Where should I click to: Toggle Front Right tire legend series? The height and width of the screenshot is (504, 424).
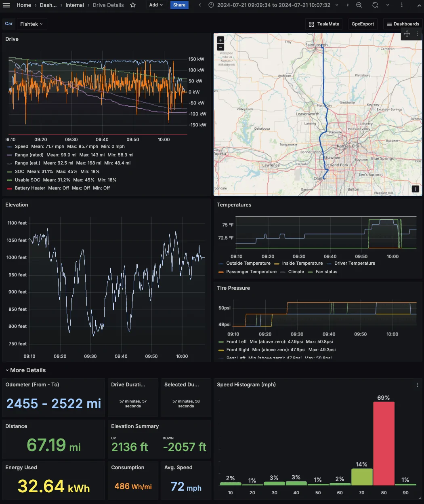(238, 350)
